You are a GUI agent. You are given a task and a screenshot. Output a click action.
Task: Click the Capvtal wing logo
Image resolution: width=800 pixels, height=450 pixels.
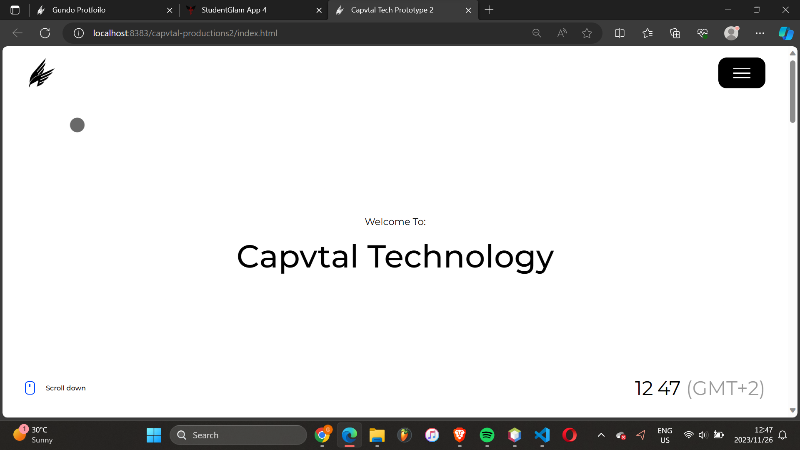(41, 74)
